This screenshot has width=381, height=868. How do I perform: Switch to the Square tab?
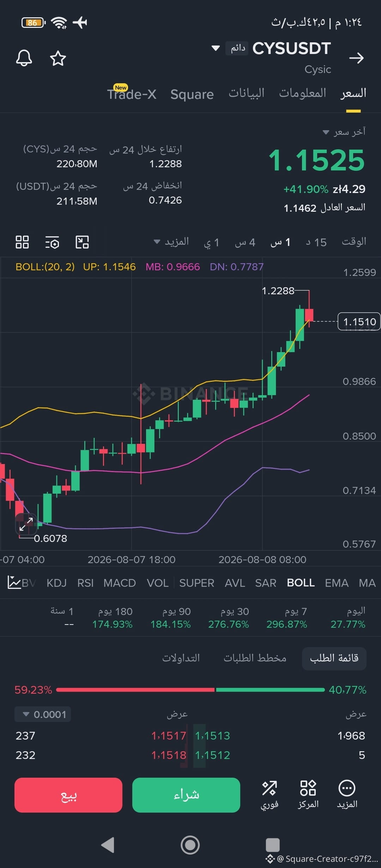(192, 94)
